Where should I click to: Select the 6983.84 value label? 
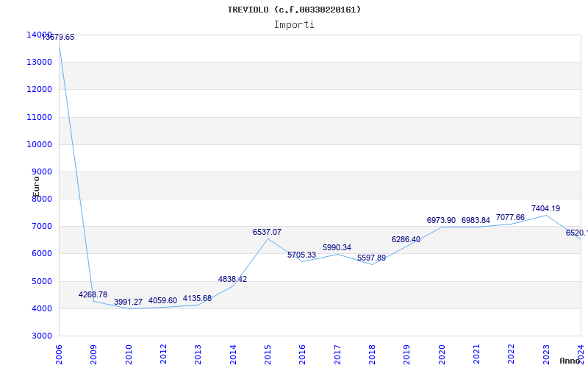476,220
